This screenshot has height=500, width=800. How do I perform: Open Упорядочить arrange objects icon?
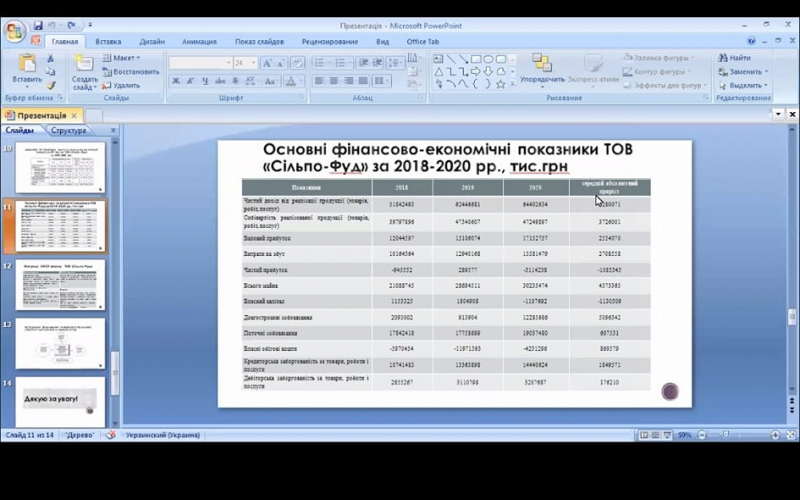[x=542, y=62]
